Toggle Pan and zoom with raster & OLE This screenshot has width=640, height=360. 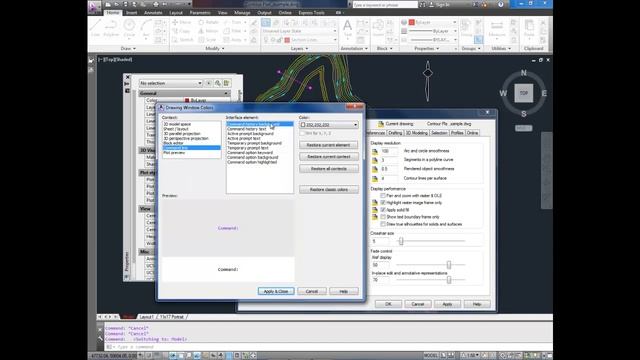(383, 196)
